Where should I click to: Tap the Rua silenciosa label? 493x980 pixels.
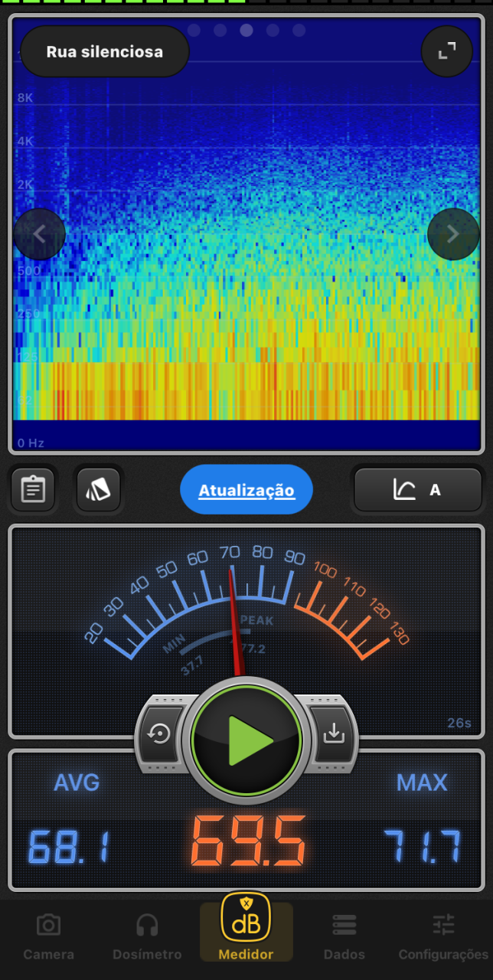[x=105, y=52]
